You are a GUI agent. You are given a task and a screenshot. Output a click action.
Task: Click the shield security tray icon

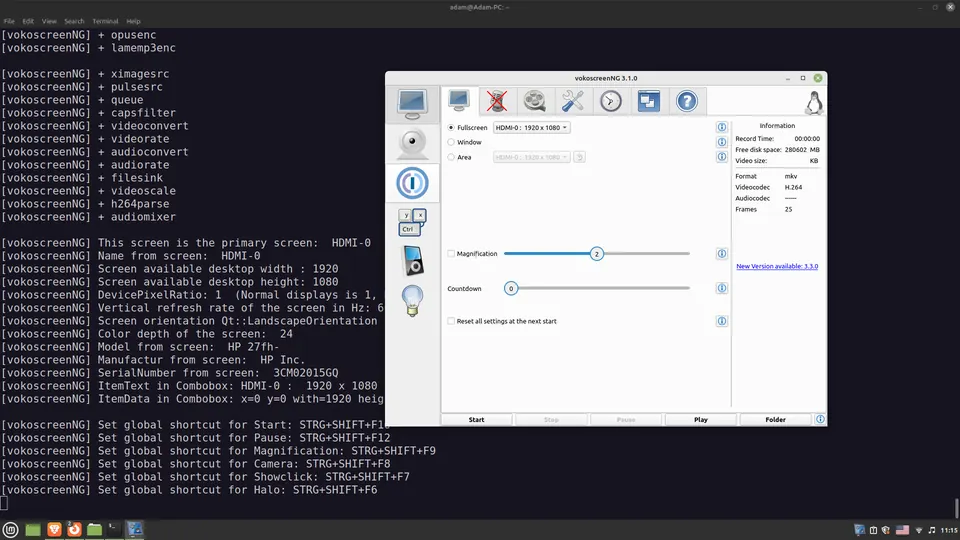click(885, 530)
